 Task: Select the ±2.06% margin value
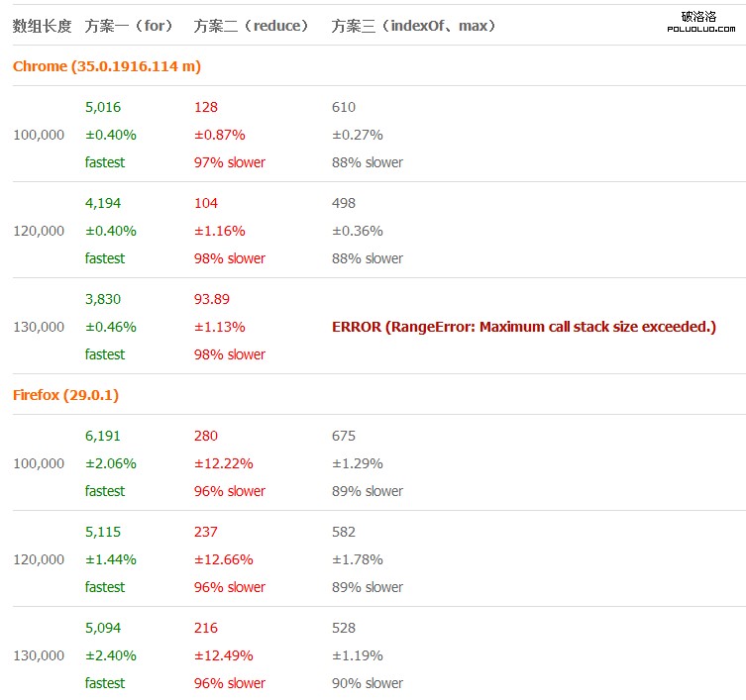pos(111,463)
